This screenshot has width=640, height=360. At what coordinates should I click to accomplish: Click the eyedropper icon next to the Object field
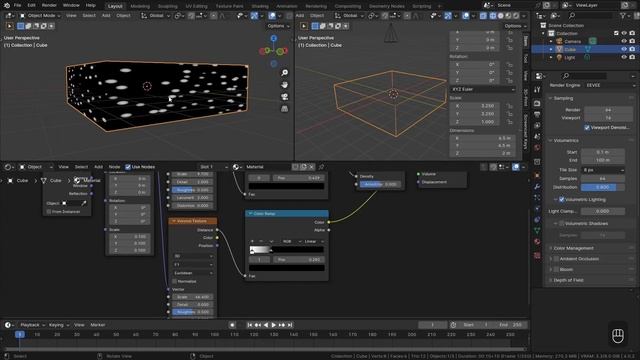84,203
